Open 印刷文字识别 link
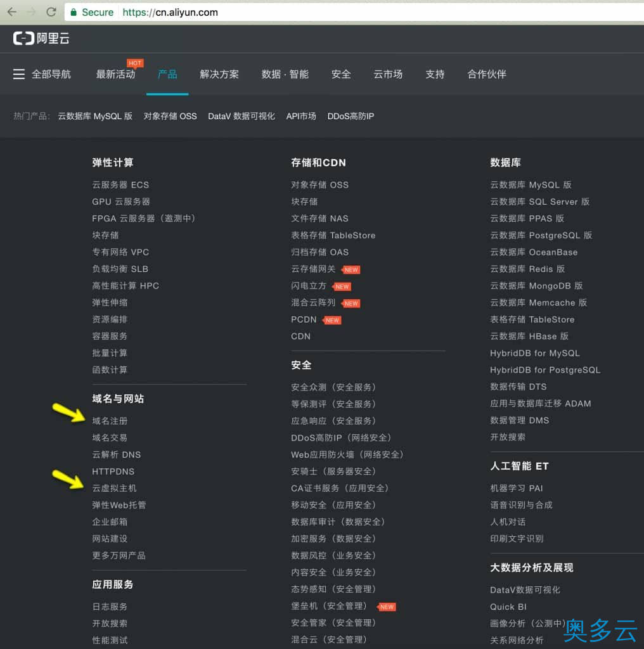644x649 pixels. point(517,539)
